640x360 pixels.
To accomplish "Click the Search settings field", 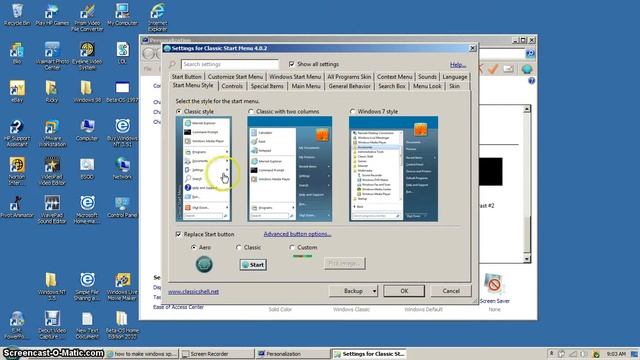I will (x=230, y=64).
